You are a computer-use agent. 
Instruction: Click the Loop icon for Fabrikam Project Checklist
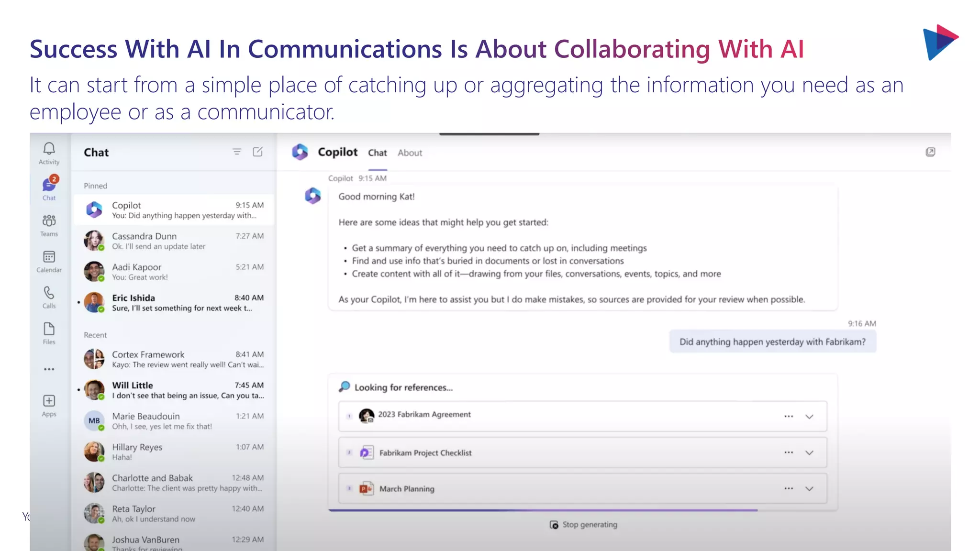coord(367,452)
